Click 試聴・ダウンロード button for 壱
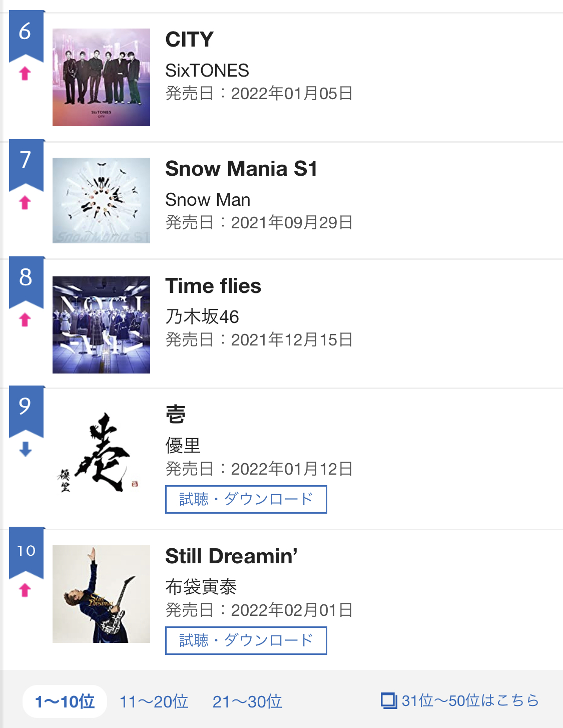 pos(246,499)
